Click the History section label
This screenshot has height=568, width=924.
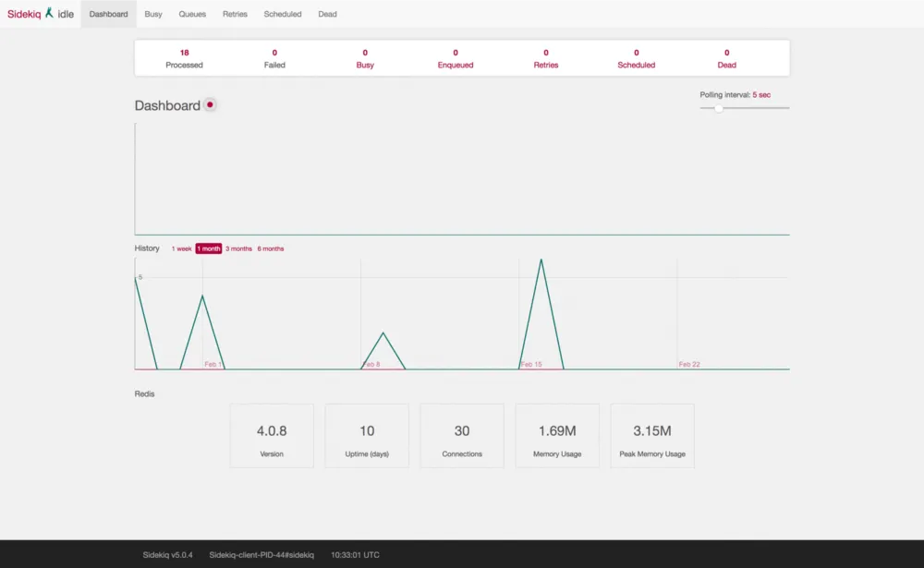click(x=147, y=248)
